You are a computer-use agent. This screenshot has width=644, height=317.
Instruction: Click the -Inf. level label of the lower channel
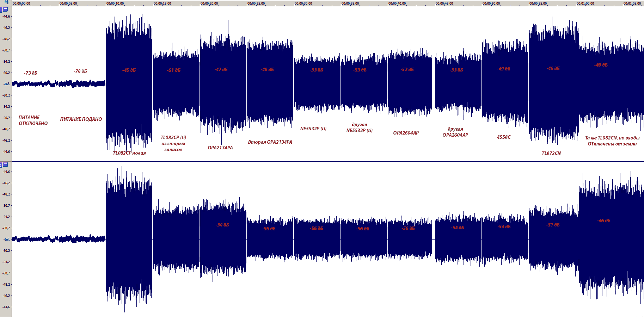[6, 240]
